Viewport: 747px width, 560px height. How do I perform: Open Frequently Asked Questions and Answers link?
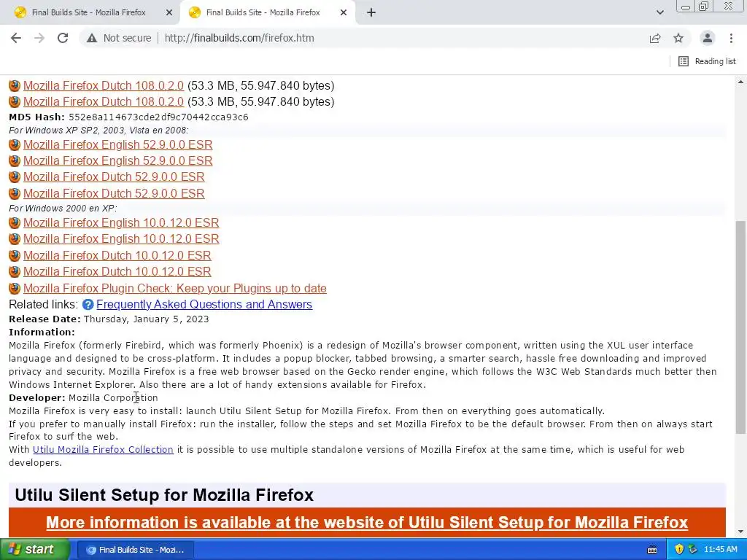point(204,304)
